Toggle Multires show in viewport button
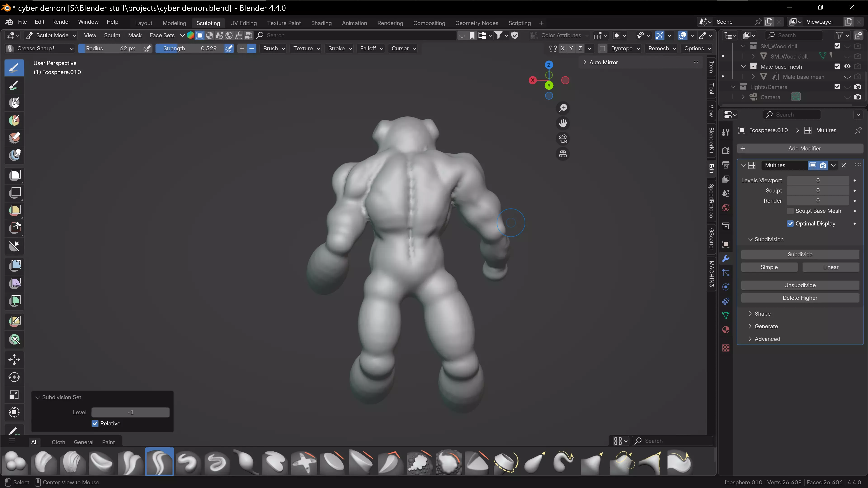Image resolution: width=868 pixels, height=488 pixels. 813,165
